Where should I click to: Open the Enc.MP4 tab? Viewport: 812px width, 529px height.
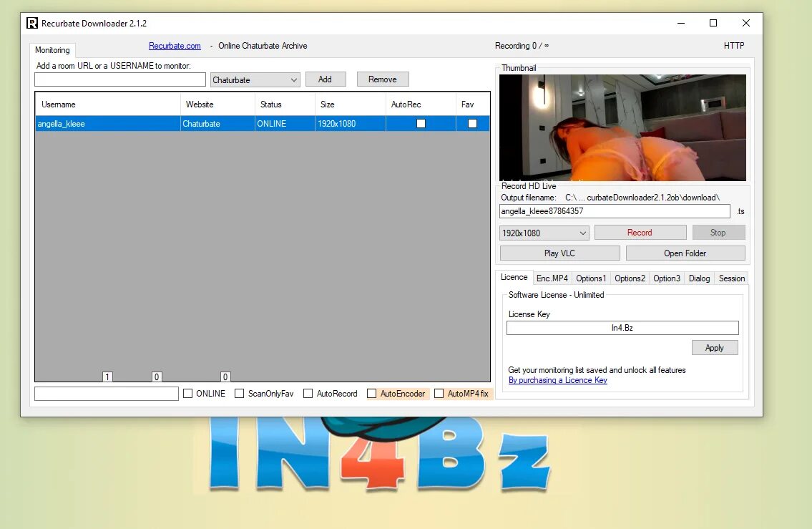[552, 278]
